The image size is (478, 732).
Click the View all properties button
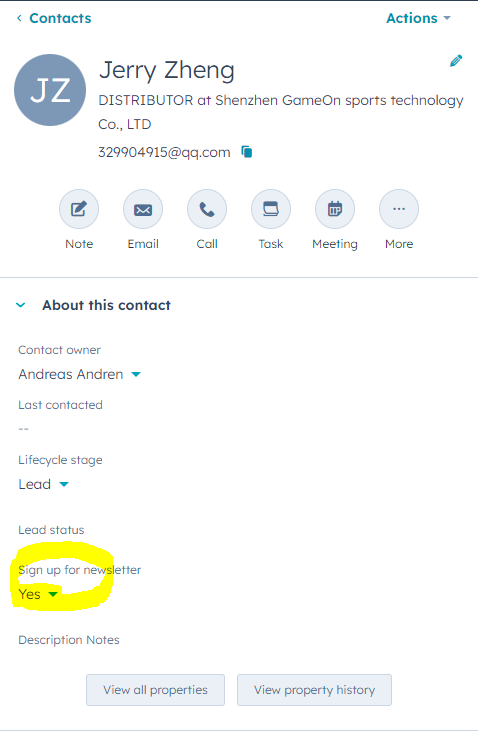pos(155,690)
